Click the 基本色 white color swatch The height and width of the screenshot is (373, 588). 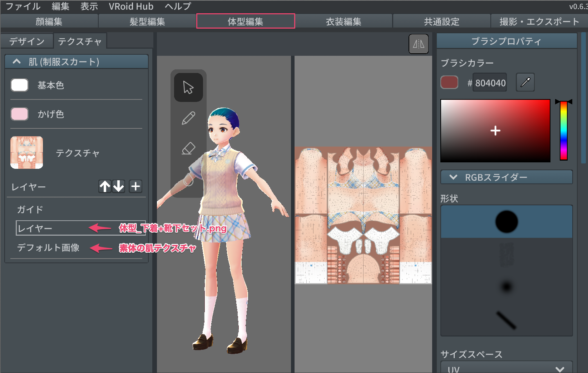pyautogui.click(x=20, y=85)
